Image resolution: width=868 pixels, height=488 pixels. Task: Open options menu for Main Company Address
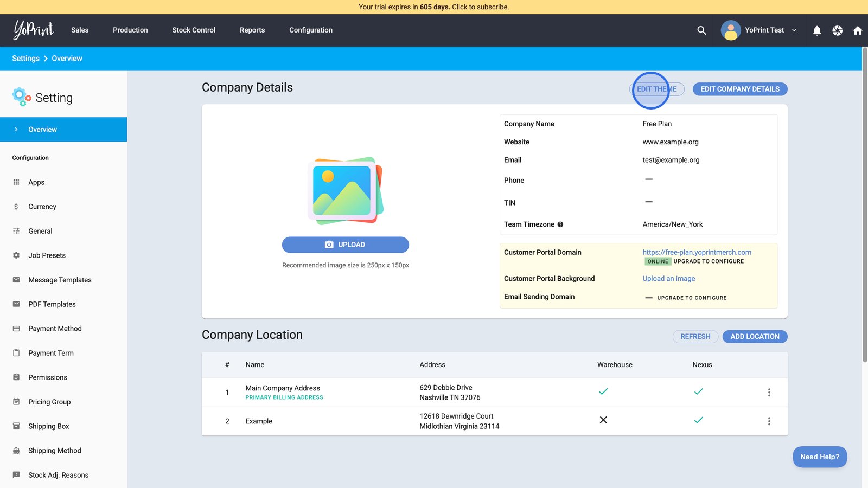point(769,393)
